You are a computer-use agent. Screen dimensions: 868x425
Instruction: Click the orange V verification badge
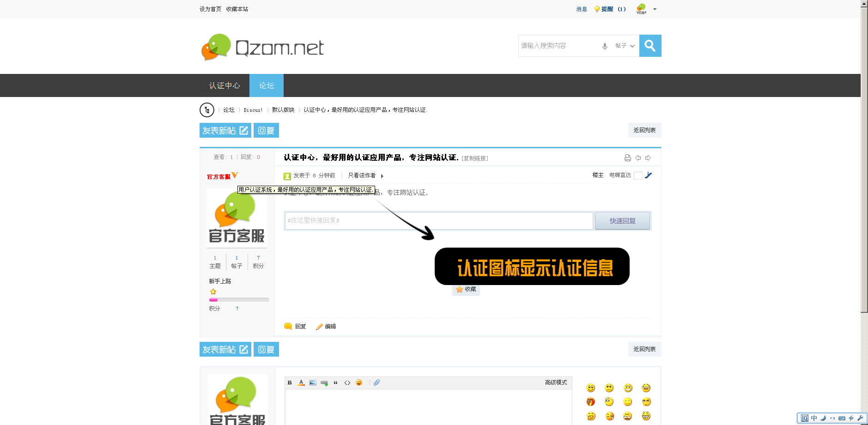pos(235,175)
